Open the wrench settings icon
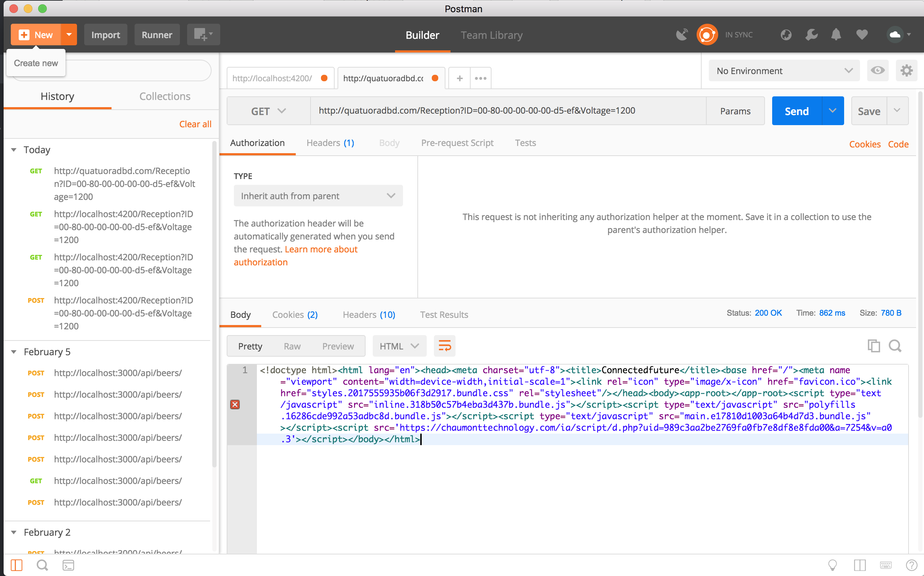This screenshot has height=576, width=924. tap(811, 35)
